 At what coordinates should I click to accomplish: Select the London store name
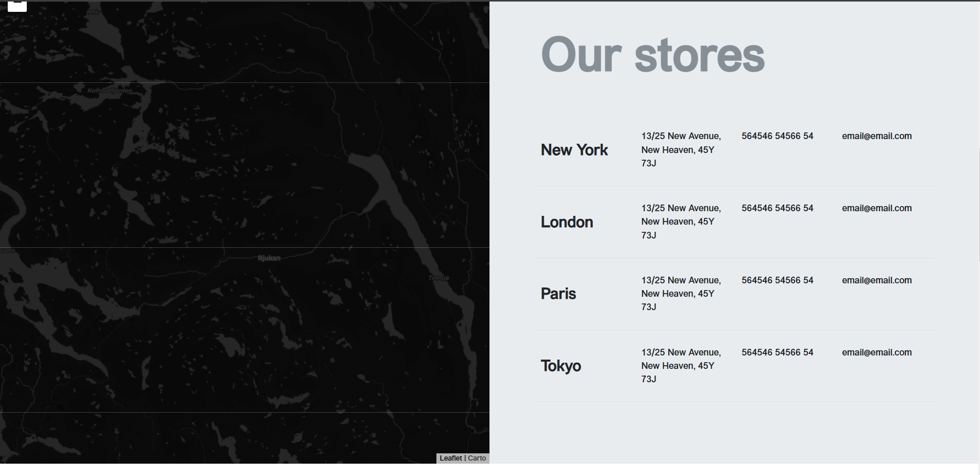[567, 222]
